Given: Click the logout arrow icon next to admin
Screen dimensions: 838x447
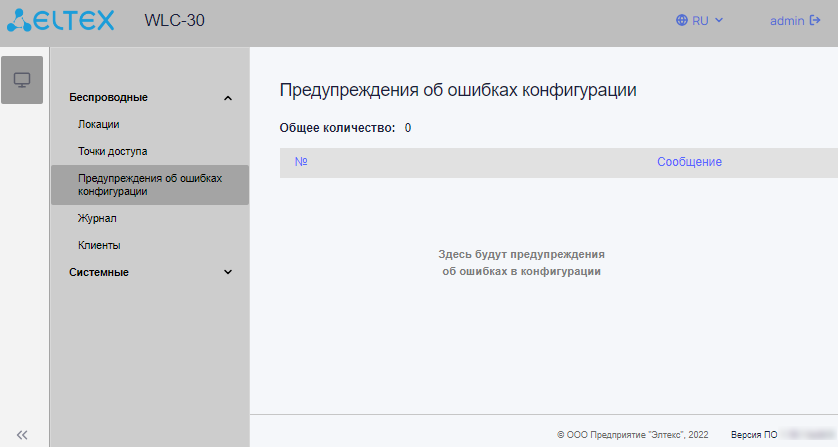Looking at the screenshot, I should [x=815, y=20].
